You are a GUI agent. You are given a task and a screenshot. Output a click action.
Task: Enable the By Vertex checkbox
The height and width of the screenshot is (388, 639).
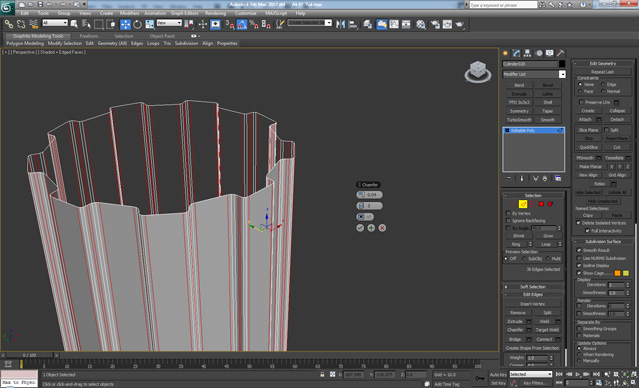508,214
